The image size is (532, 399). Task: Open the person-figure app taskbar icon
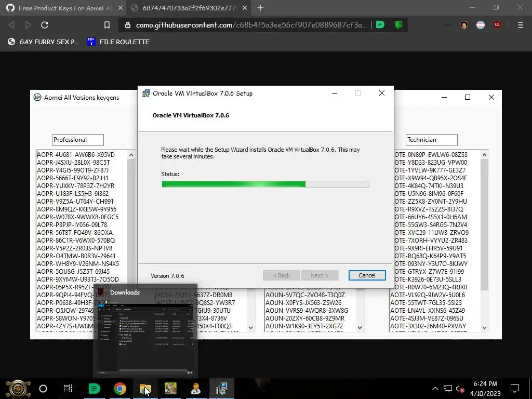coord(196,389)
